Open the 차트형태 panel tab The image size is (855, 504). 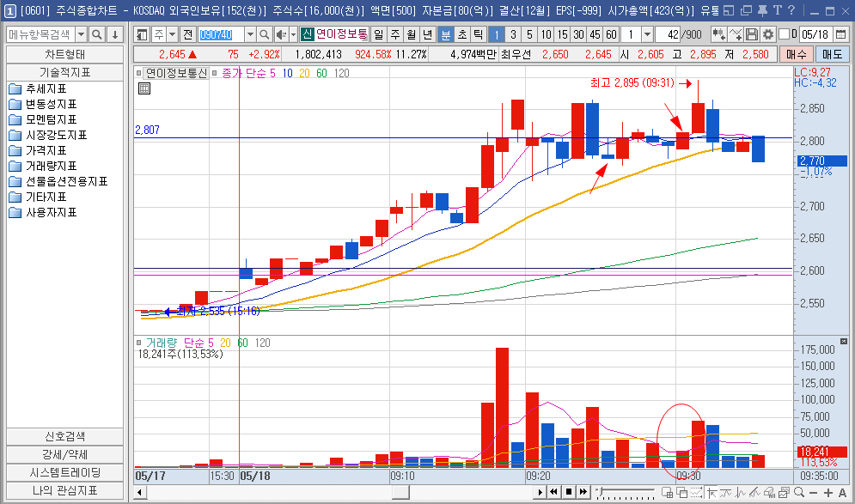pos(67,54)
